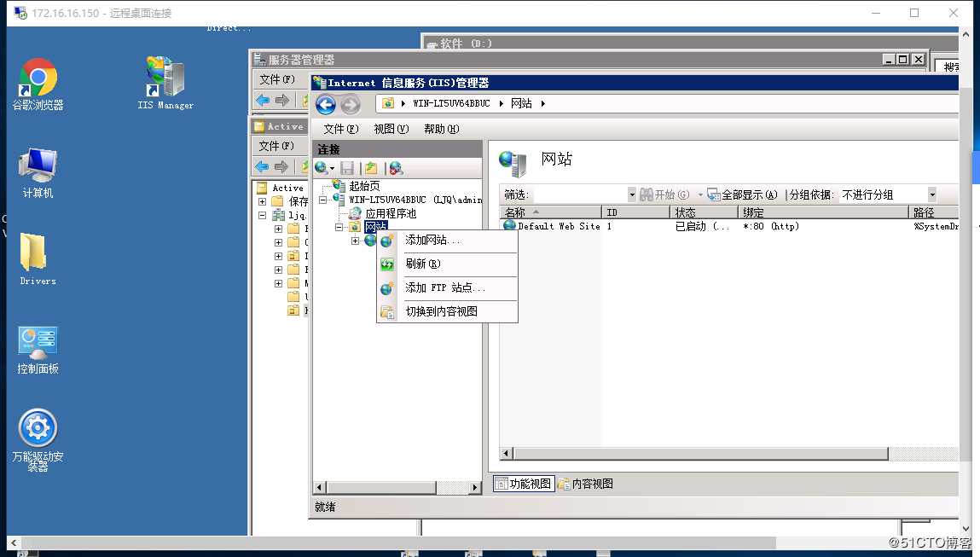Select the 计算机 desktop icon
The image size is (980, 557).
coord(38,173)
